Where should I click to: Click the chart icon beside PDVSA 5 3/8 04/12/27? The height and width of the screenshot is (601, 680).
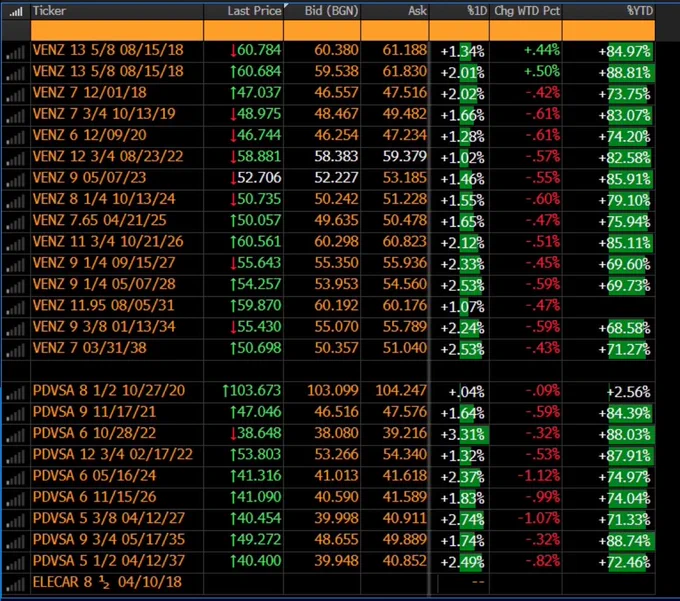15,520
